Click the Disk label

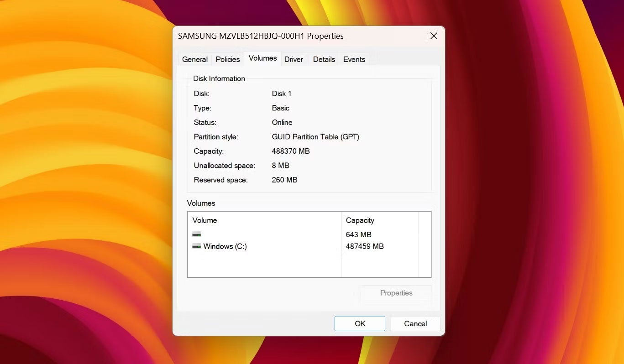click(x=202, y=94)
